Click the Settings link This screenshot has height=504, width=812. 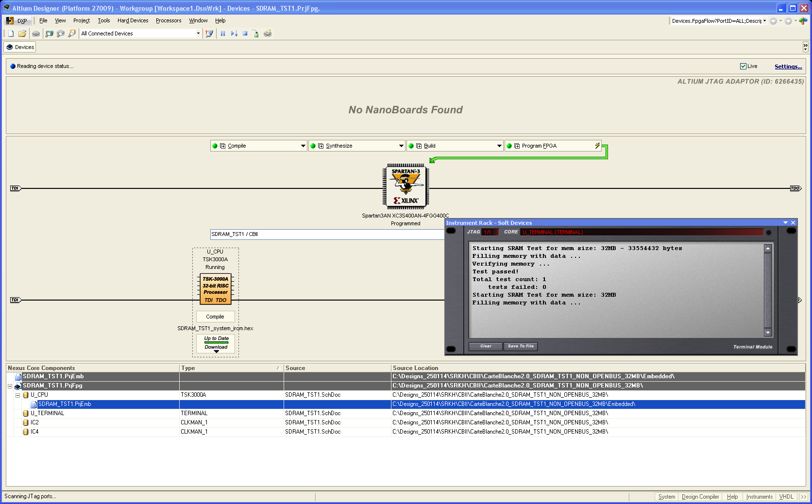coord(788,67)
